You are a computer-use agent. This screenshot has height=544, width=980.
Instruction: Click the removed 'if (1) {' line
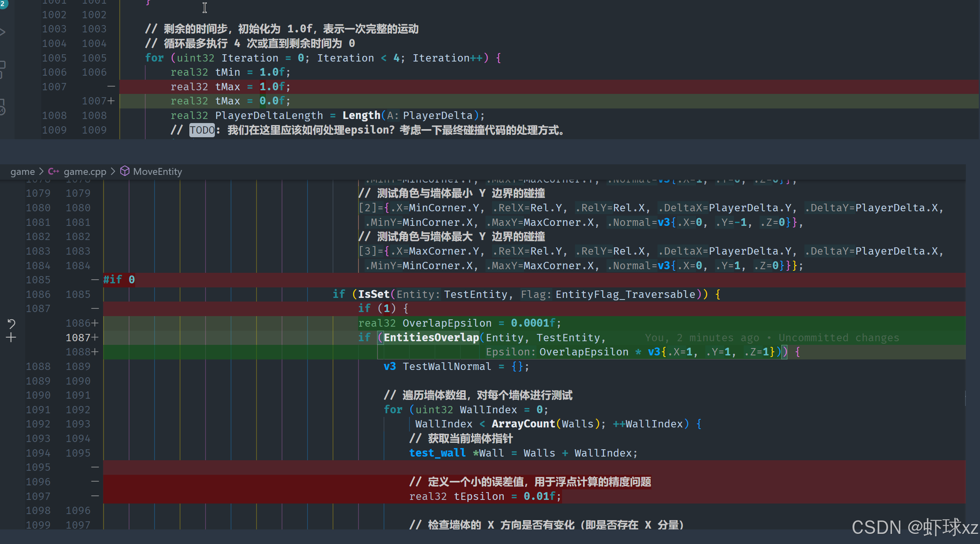[x=383, y=308]
